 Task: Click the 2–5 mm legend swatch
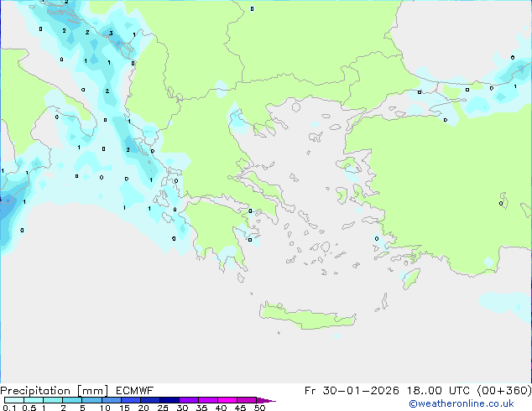point(72,400)
